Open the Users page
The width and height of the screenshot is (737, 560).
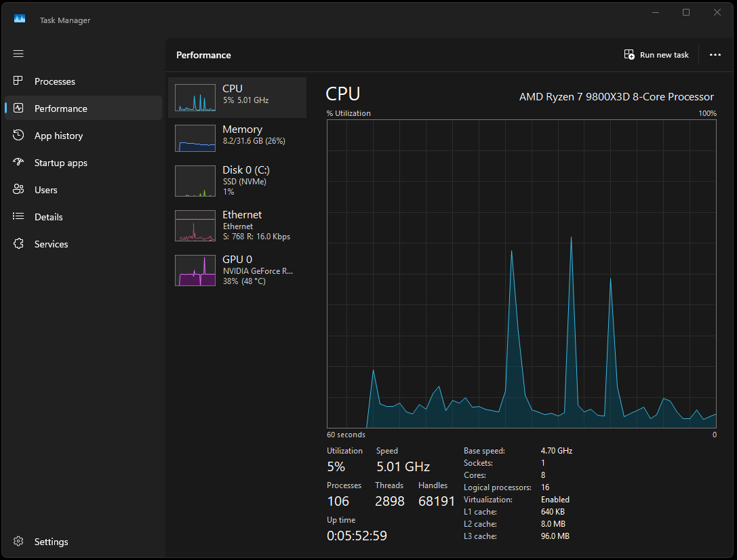click(x=83, y=190)
